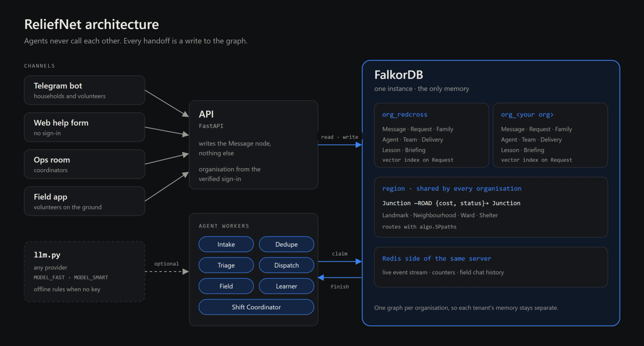Click 'Landmark · Neighbourhood · Ward · Shelter'
Screen dimensions: 644x346
point(440,215)
